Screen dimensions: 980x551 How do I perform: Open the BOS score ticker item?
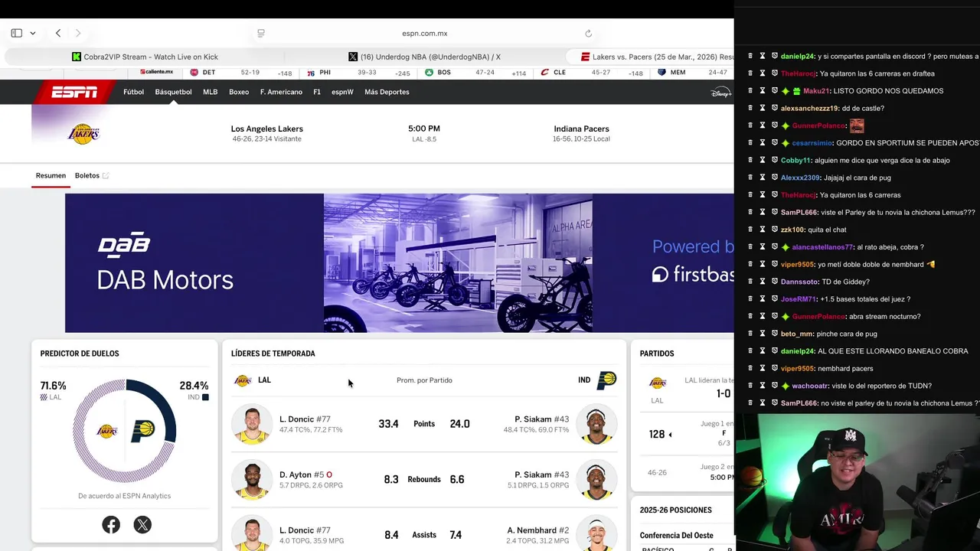[x=475, y=73]
